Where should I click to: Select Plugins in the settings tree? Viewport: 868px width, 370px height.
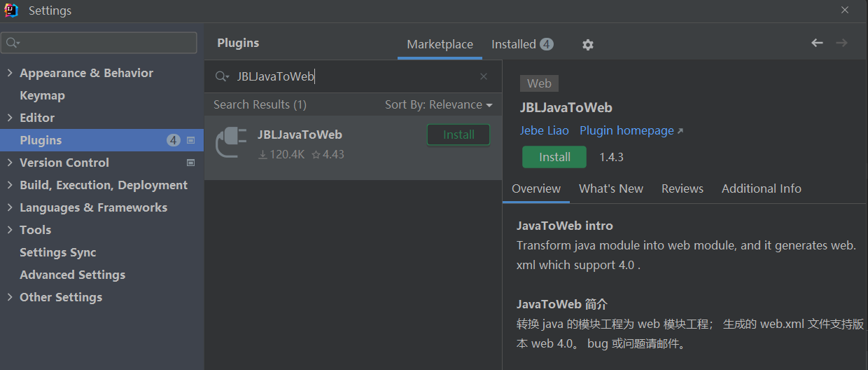[x=102, y=140]
